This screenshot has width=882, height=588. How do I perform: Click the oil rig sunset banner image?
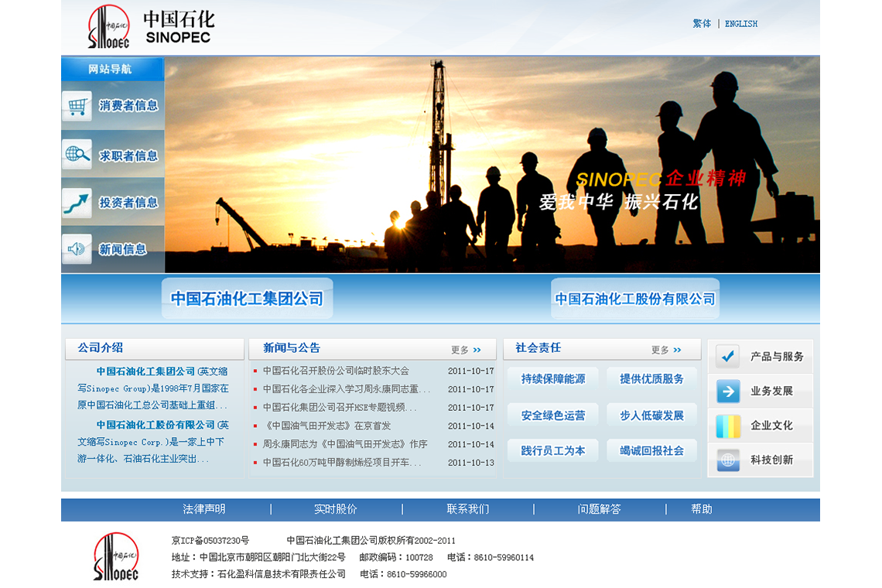[x=492, y=164]
